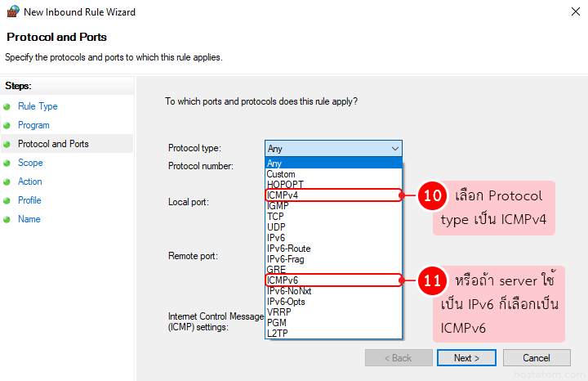Expand the Protocol type dropdown arrow

(x=395, y=149)
